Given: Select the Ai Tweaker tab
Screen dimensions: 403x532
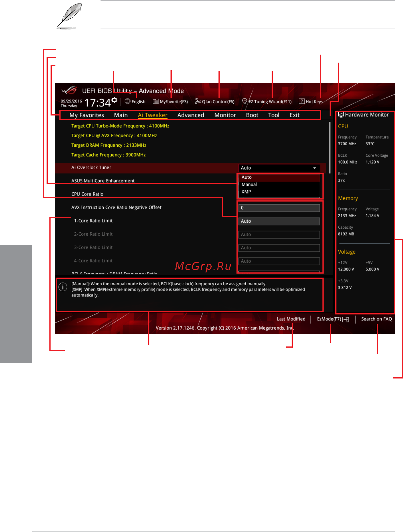Looking at the screenshot, I should coord(153,115).
